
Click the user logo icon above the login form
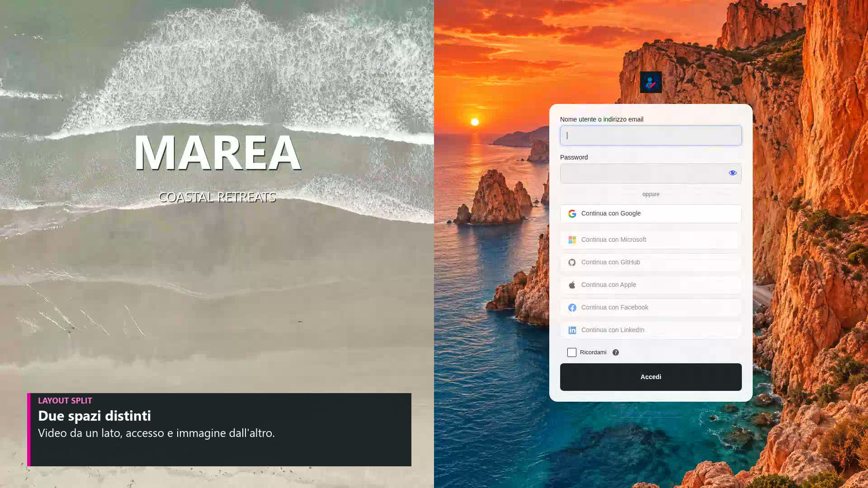(x=651, y=82)
